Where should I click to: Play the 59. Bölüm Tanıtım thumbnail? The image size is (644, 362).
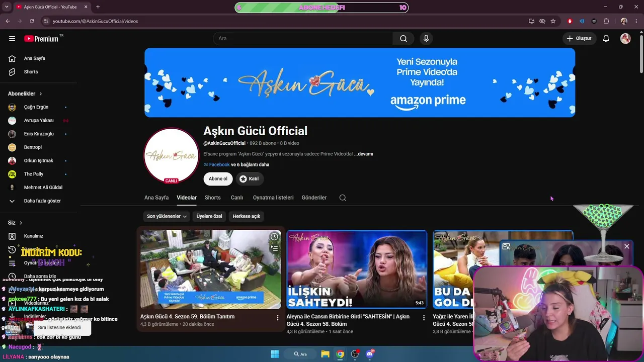[211, 269]
